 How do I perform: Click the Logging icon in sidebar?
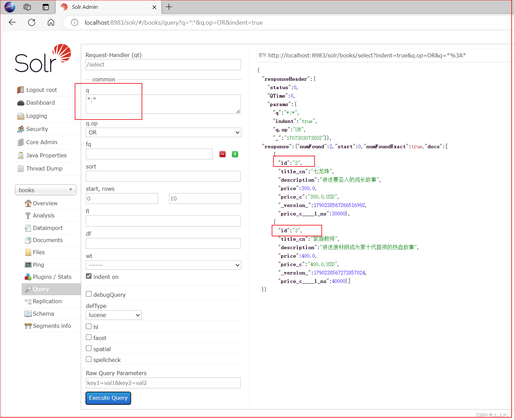(x=21, y=116)
